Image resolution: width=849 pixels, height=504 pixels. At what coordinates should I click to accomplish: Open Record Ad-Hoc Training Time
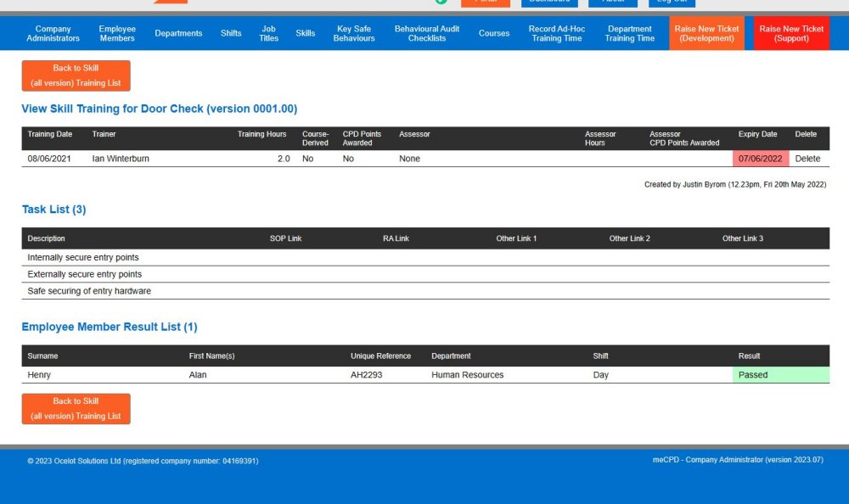[557, 33]
